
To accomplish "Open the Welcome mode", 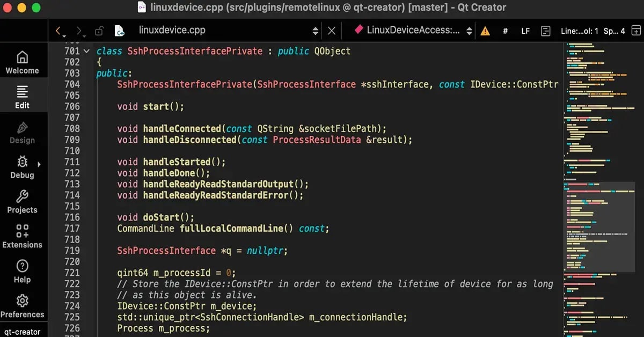I will pos(22,63).
